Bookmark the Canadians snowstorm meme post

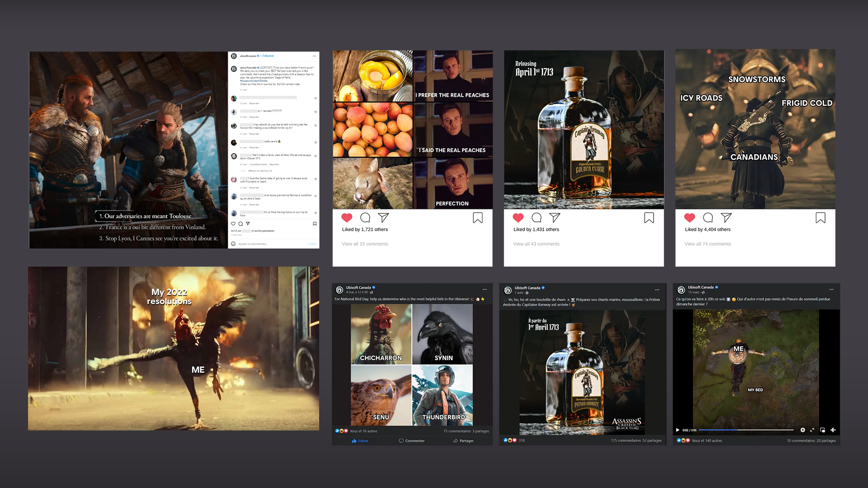tap(820, 218)
